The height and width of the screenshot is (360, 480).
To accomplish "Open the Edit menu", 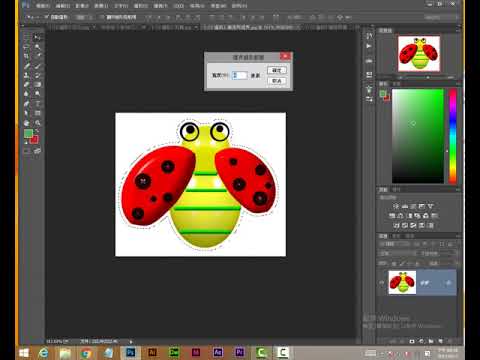I will (x=62, y=6).
